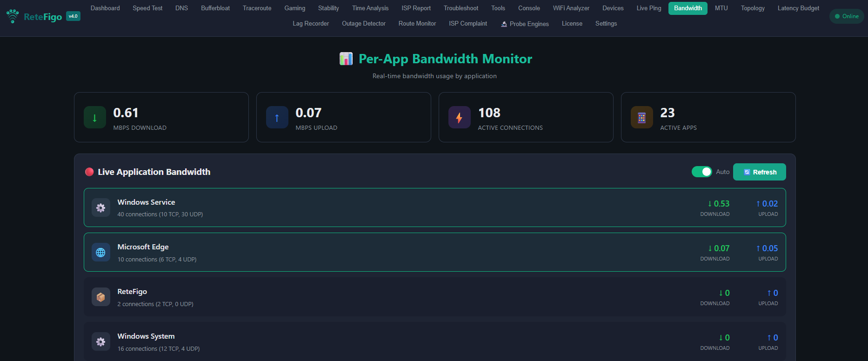Open the Speed Test tab
Viewport: 868px width, 361px height.
tap(147, 8)
